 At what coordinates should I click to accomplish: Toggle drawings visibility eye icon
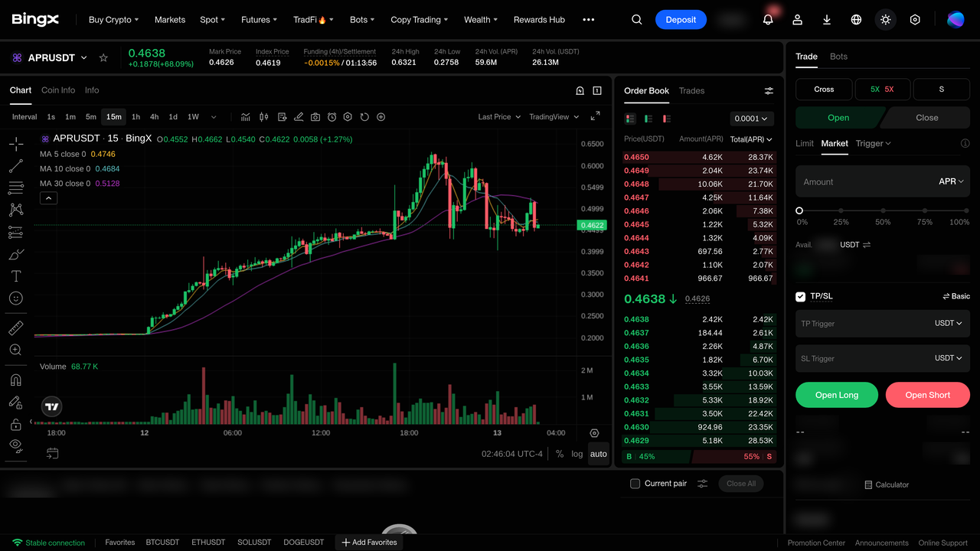coord(15,445)
